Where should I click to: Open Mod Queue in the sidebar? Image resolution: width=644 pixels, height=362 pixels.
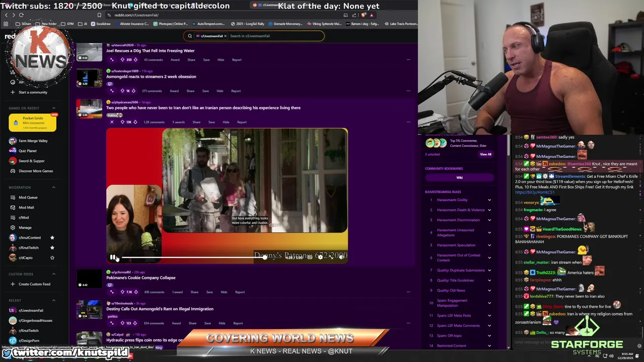(28, 197)
